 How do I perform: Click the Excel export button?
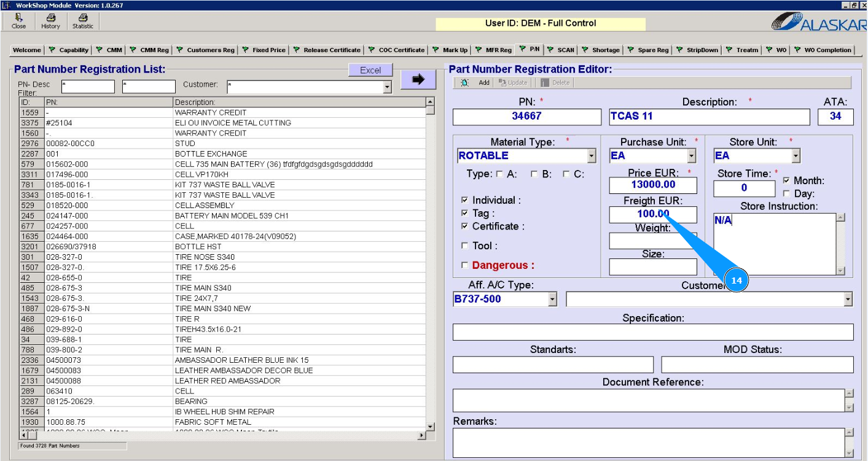click(x=370, y=71)
